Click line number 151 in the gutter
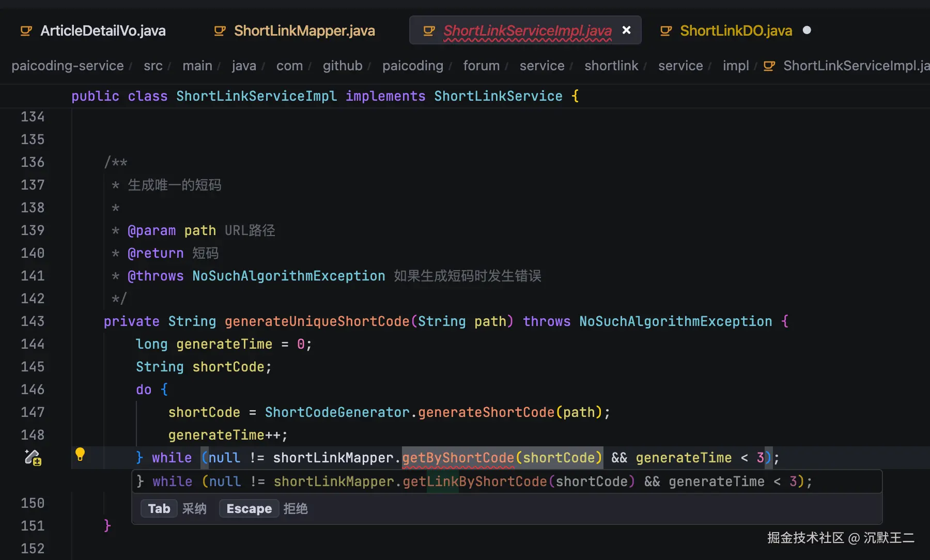Image resolution: width=930 pixels, height=560 pixels. 33,526
